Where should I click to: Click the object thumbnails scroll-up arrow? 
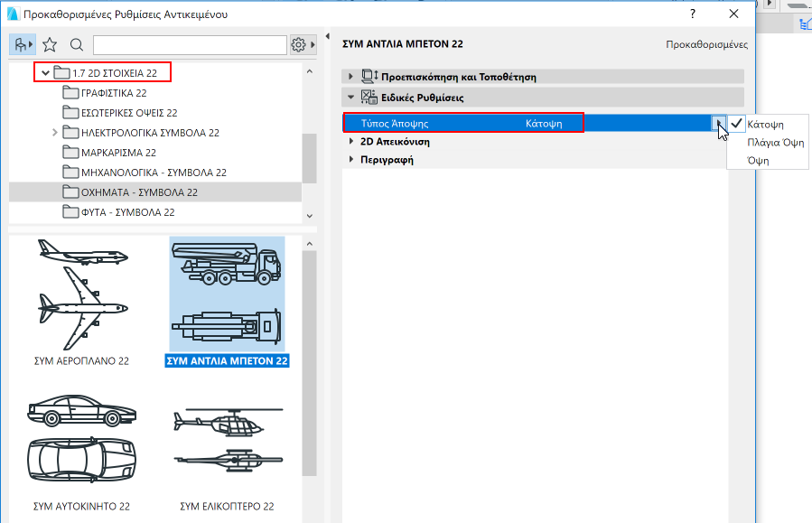click(x=310, y=243)
